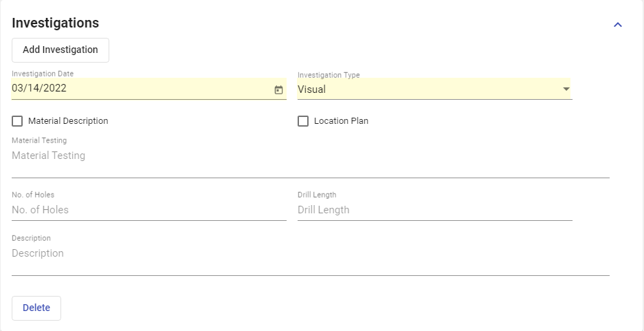This screenshot has width=644, height=331.
Task: Click the Location Plan label text
Action: pos(341,121)
